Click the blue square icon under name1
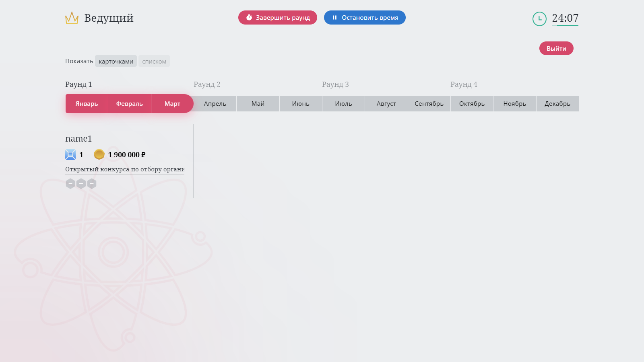 [70, 154]
